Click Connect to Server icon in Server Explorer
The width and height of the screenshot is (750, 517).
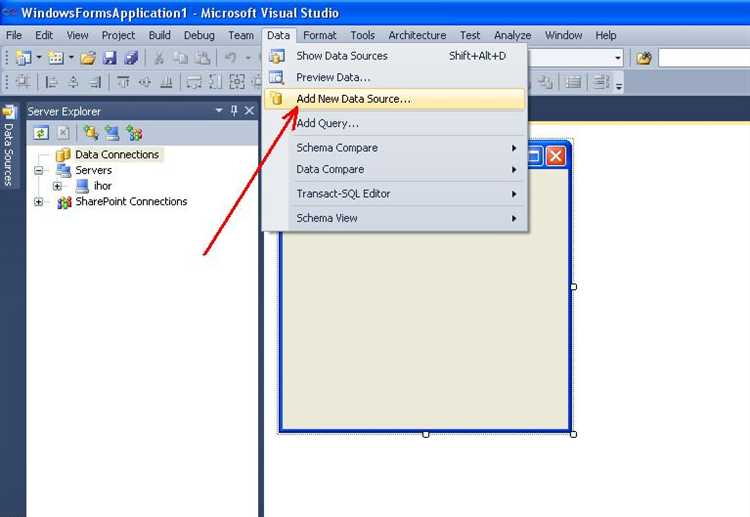tap(112, 132)
